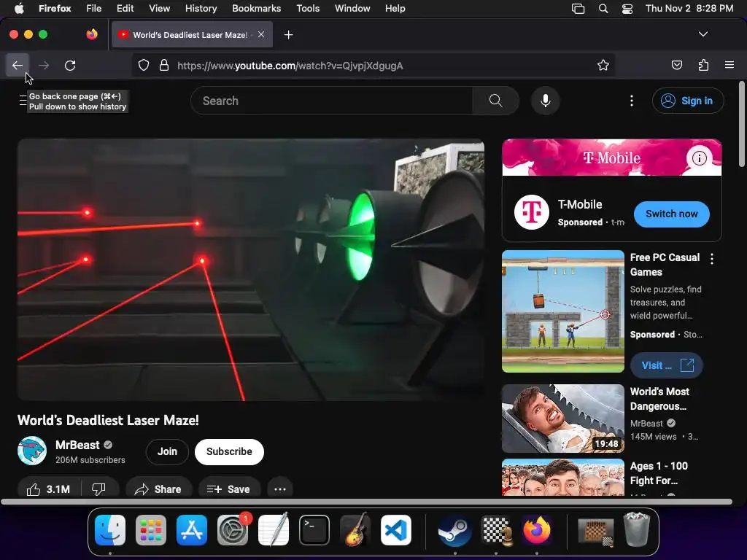View site security padlock information

tap(164, 65)
